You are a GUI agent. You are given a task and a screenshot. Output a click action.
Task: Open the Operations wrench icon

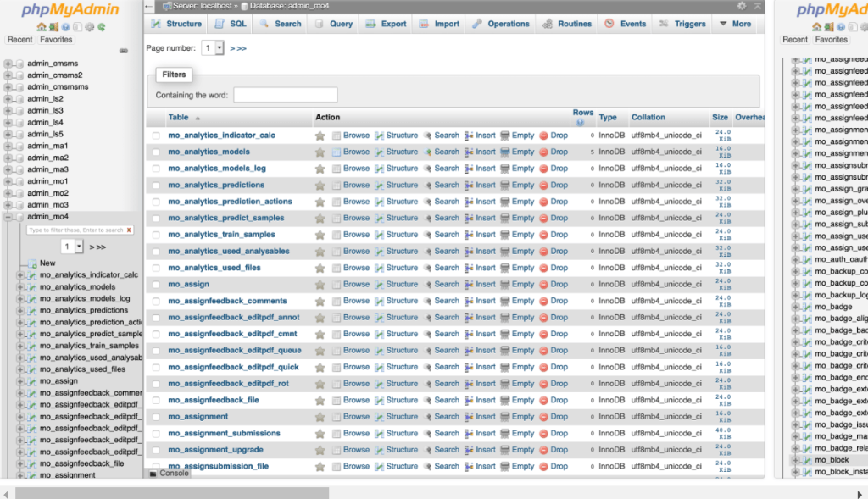tap(477, 23)
